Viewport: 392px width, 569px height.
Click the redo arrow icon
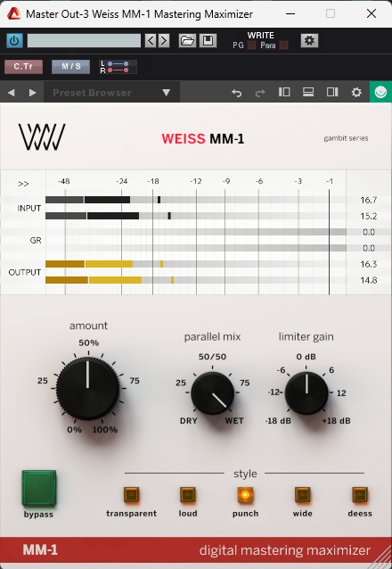click(260, 93)
